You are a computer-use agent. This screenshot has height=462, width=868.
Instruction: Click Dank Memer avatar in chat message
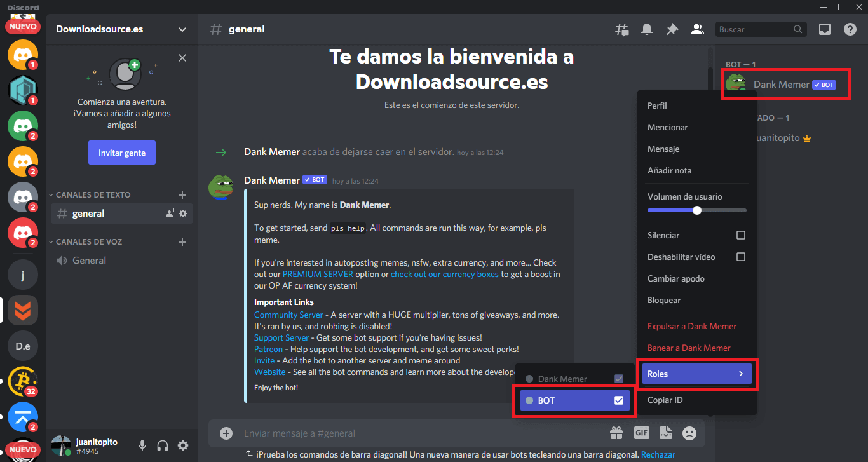coord(221,187)
